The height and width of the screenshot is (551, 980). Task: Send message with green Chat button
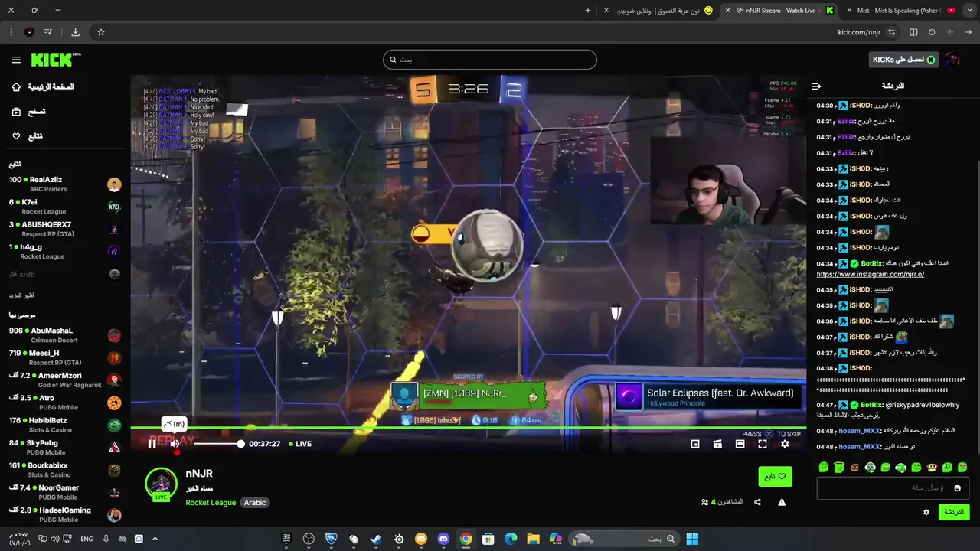954,512
